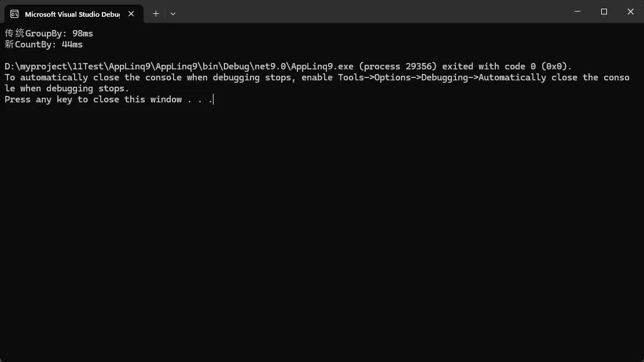The image size is (644, 362).
Task: Click the blinking text cursor after prompt
Action: 214,99
